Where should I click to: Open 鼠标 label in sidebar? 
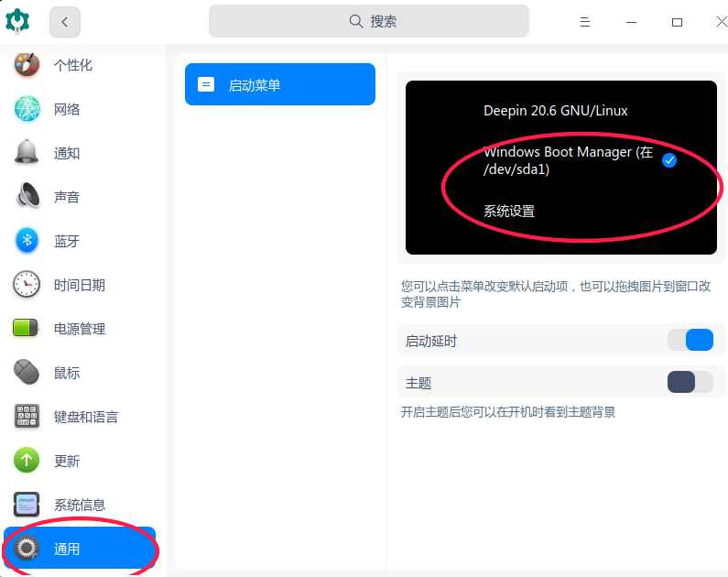[x=67, y=373]
